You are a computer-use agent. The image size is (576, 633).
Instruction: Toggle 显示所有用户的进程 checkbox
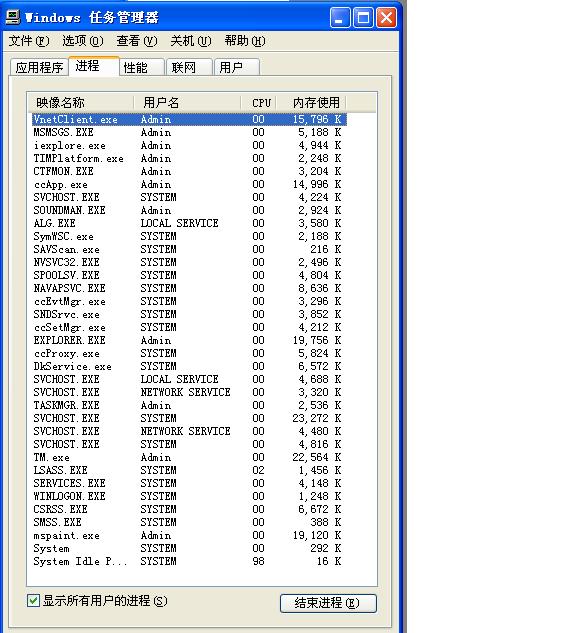click(x=33, y=601)
